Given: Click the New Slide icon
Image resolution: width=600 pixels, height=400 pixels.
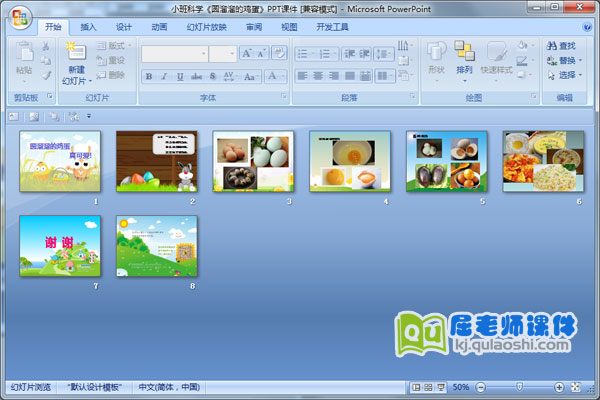Looking at the screenshot, I should (x=77, y=52).
